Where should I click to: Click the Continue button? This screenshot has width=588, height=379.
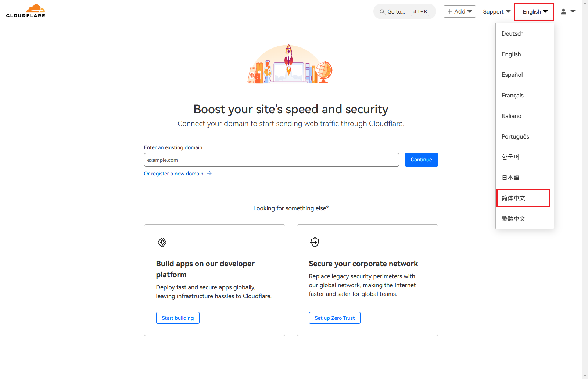[421, 160]
